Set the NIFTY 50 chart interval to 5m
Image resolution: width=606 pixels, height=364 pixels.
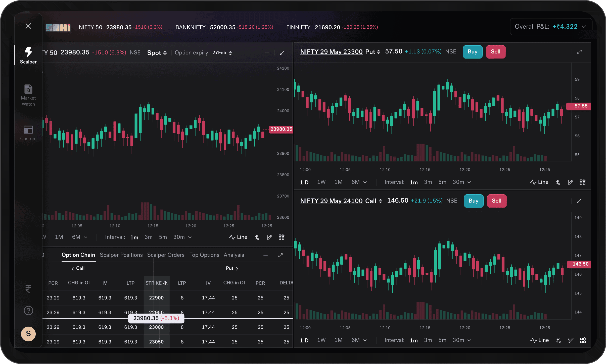[x=163, y=237]
